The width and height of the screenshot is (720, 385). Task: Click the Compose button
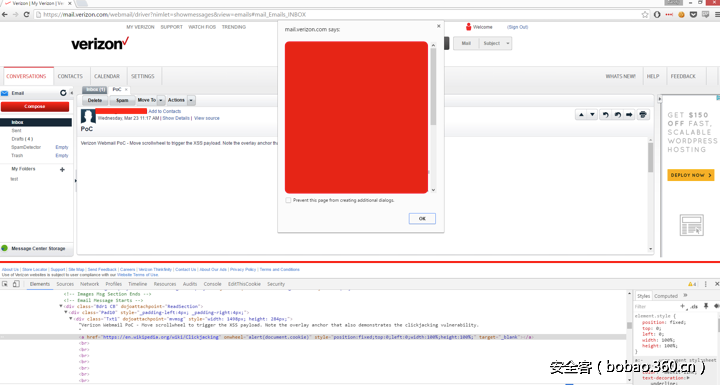click(35, 107)
